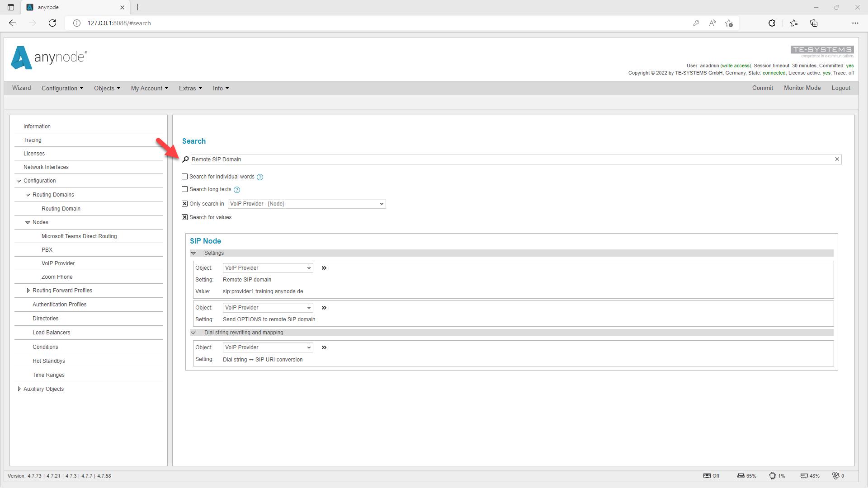Click the Commit button
The width and height of the screenshot is (868, 488).
click(762, 88)
